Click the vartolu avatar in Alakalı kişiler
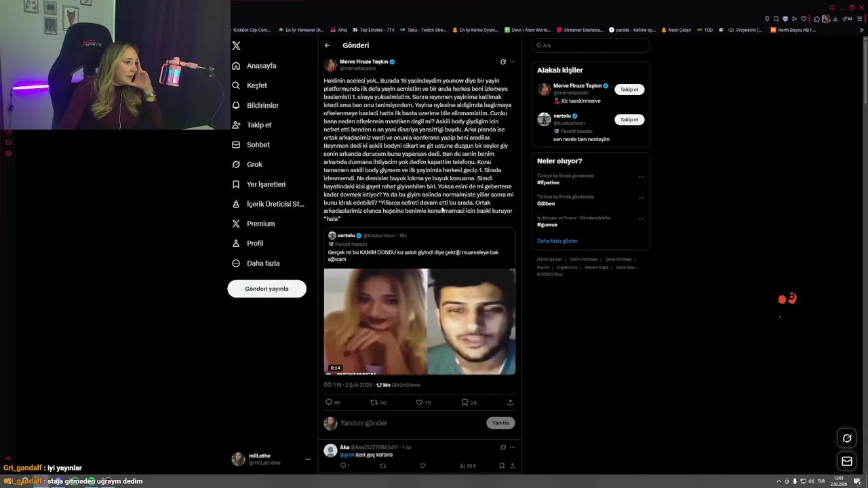The width and height of the screenshot is (868, 488). click(x=544, y=119)
